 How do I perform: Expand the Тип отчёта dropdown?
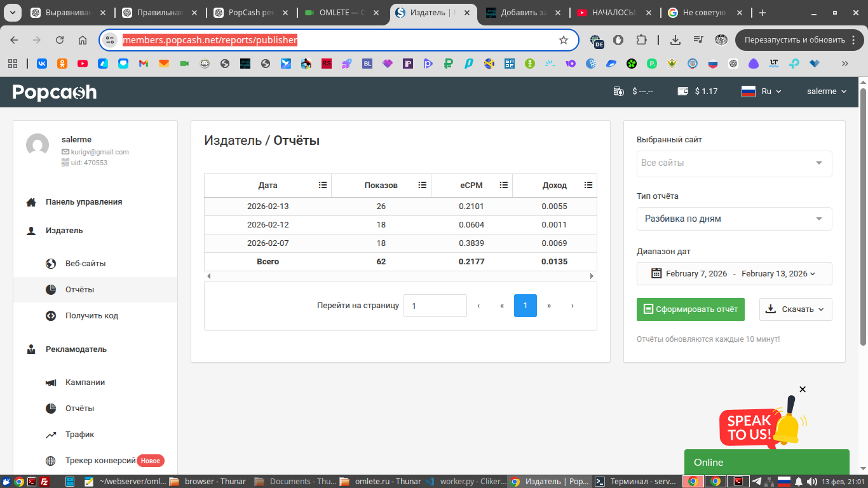734,219
